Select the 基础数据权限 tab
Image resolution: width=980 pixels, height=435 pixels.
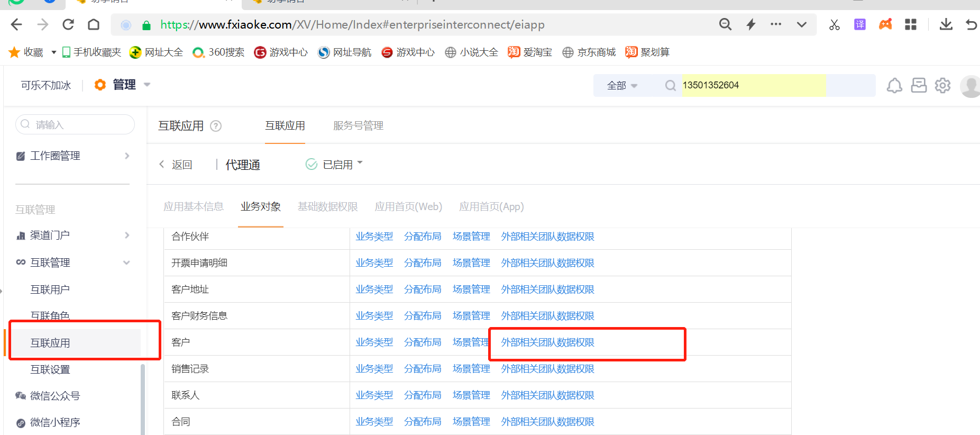(x=327, y=206)
